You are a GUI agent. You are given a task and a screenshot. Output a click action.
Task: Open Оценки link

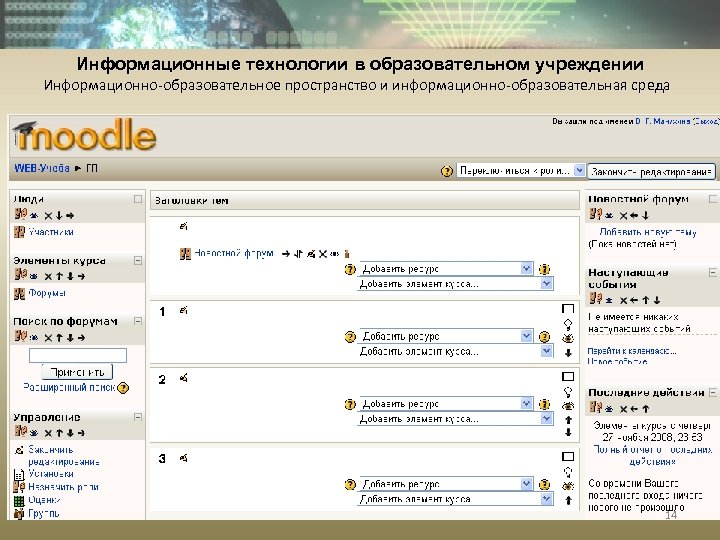[44, 500]
